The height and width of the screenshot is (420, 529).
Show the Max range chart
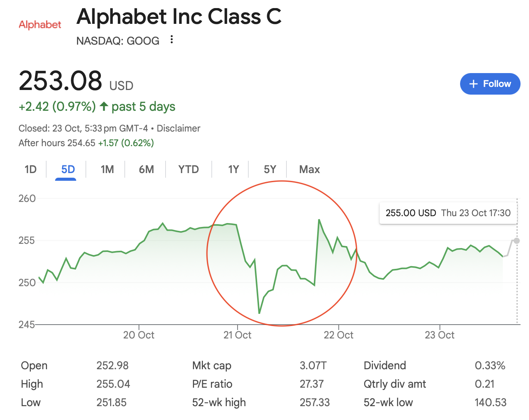(x=309, y=170)
